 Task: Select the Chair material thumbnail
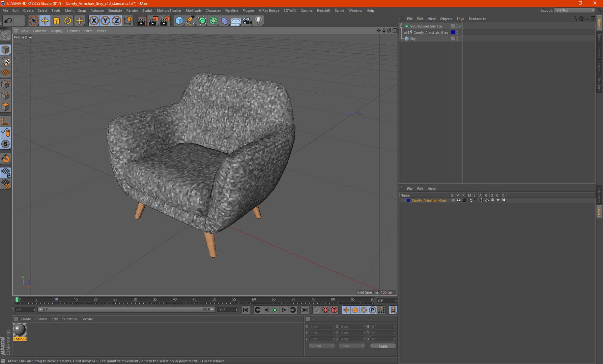tap(20, 330)
